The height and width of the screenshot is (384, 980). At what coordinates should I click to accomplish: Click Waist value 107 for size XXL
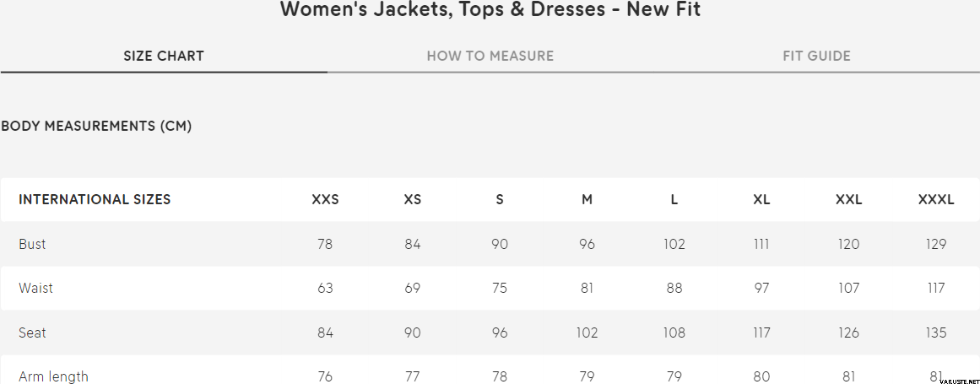(848, 289)
